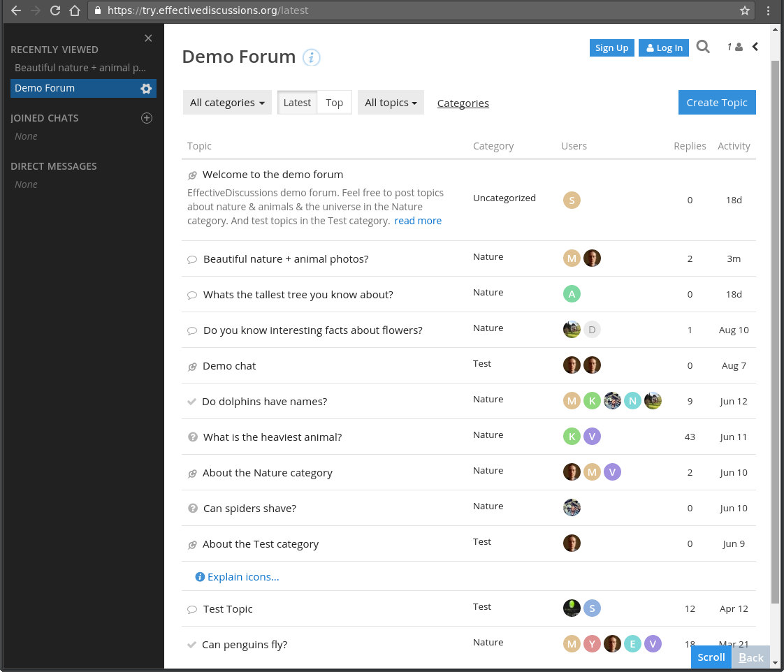Click the K avatar in heaviest animal row
The height and width of the screenshot is (672, 784).
[572, 437]
